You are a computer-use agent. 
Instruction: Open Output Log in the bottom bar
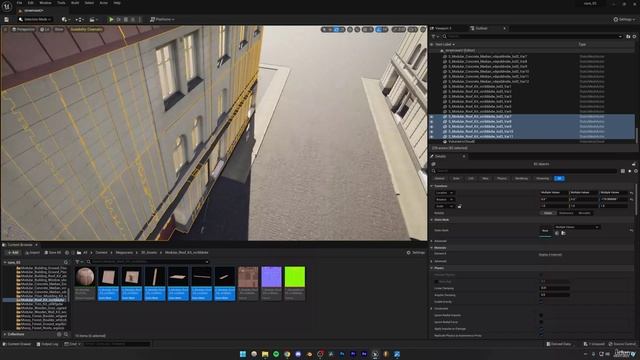click(47, 344)
